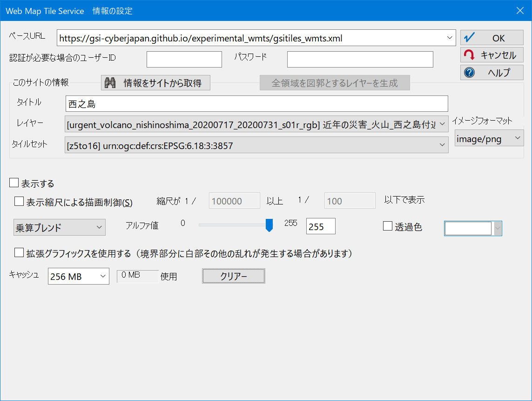Click the パスワード input field

(x=360, y=59)
